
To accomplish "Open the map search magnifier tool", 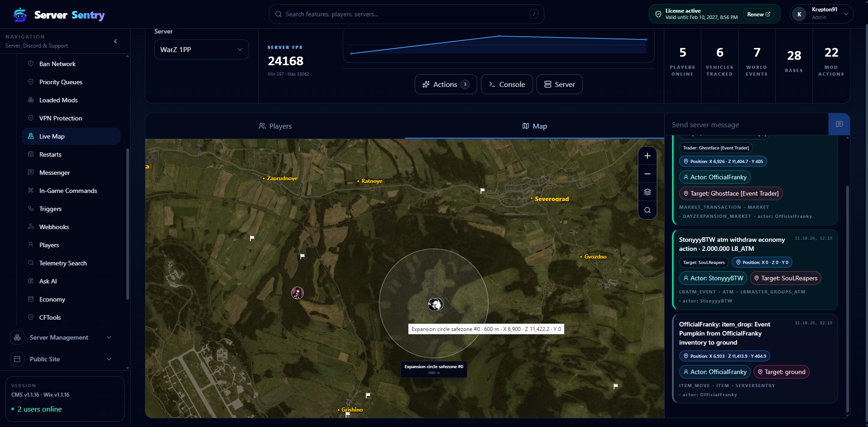I will click(x=647, y=210).
